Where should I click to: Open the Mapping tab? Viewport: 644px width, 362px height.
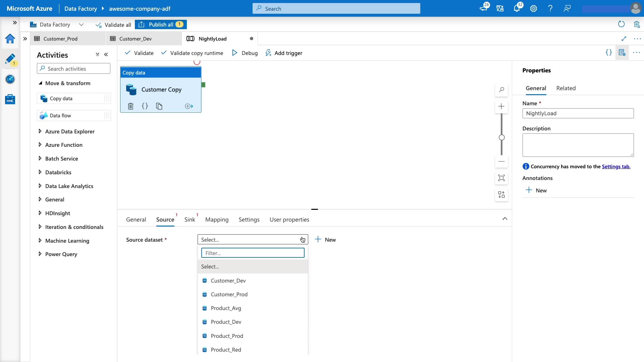pos(217,220)
